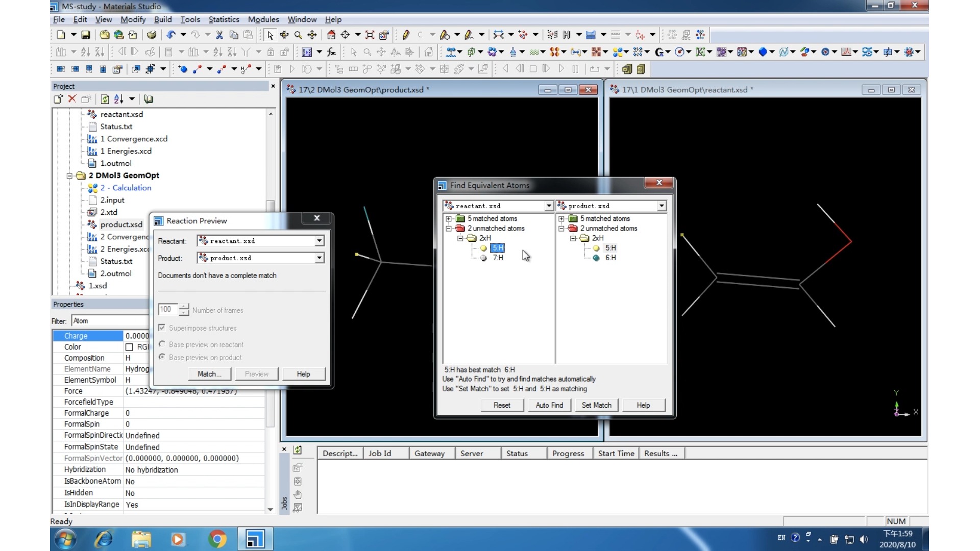Image resolution: width=980 pixels, height=551 pixels.
Task: Open the Reactant dropdown in Reaction Preview
Action: (319, 241)
